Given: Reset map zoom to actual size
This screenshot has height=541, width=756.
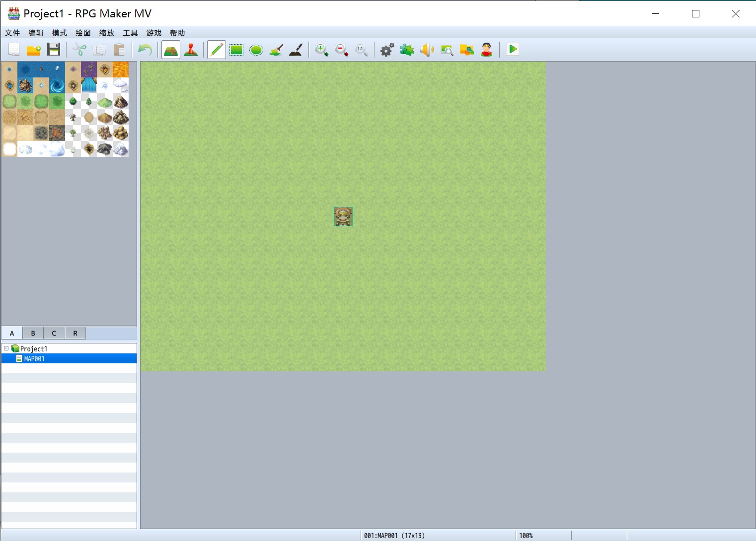Looking at the screenshot, I should (362, 50).
